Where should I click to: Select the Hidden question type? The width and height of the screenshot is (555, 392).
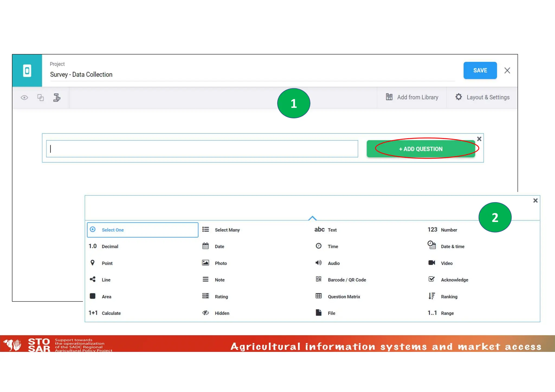pyautogui.click(x=222, y=313)
